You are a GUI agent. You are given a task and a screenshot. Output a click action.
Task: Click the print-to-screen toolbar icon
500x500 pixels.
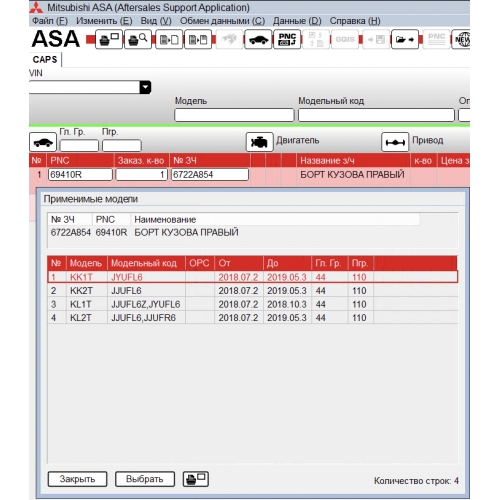[109, 39]
